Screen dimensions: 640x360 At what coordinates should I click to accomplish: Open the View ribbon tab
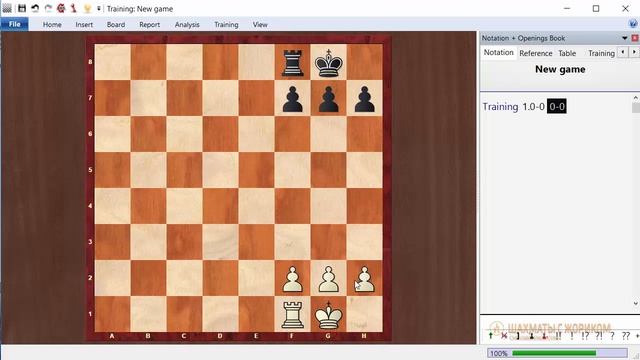260,24
